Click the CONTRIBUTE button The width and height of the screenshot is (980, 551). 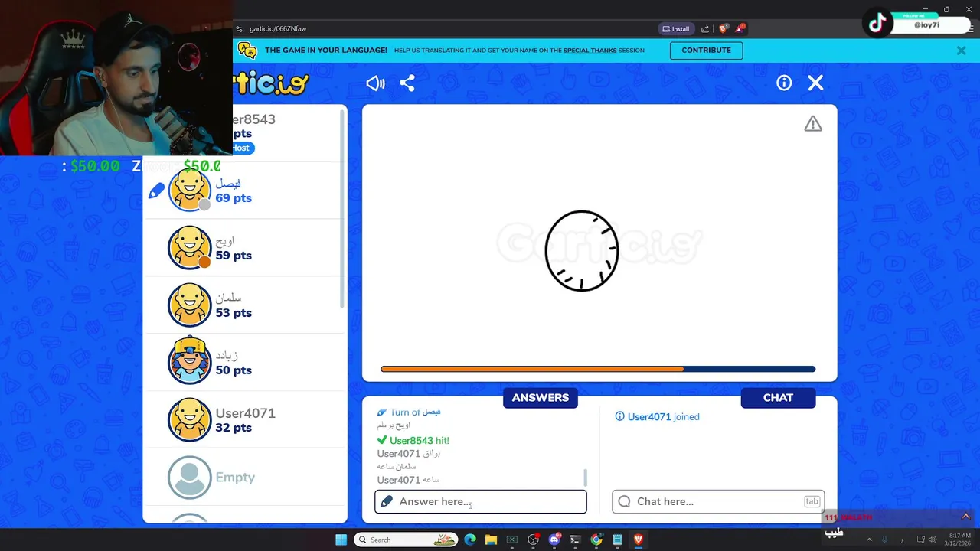[706, 51]
